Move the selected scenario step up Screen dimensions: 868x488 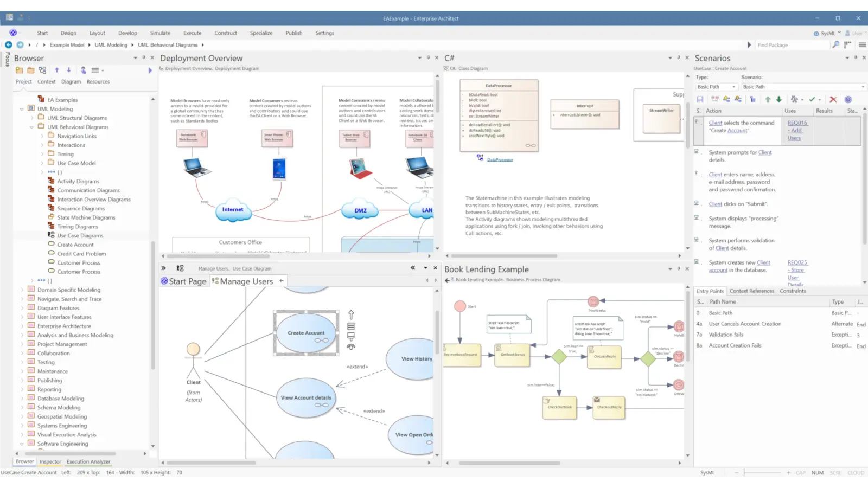point(768,99)
